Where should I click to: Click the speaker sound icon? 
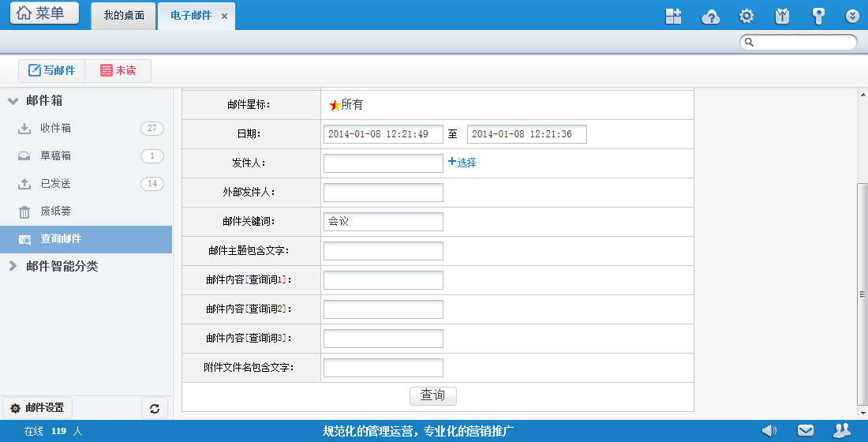point(769,430)
